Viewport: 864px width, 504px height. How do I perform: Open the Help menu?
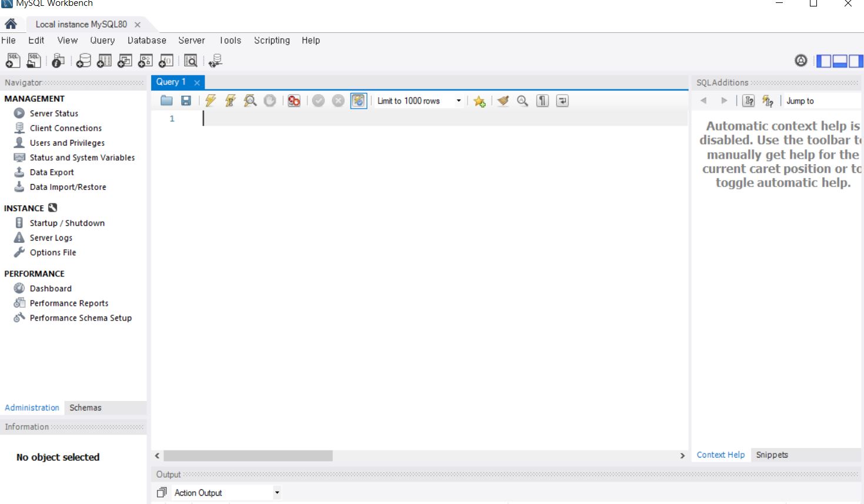[x=311, y=41]
